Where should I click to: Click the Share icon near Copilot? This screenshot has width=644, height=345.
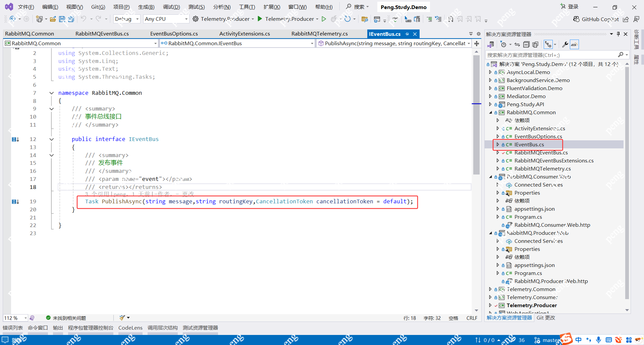point(626,19)
